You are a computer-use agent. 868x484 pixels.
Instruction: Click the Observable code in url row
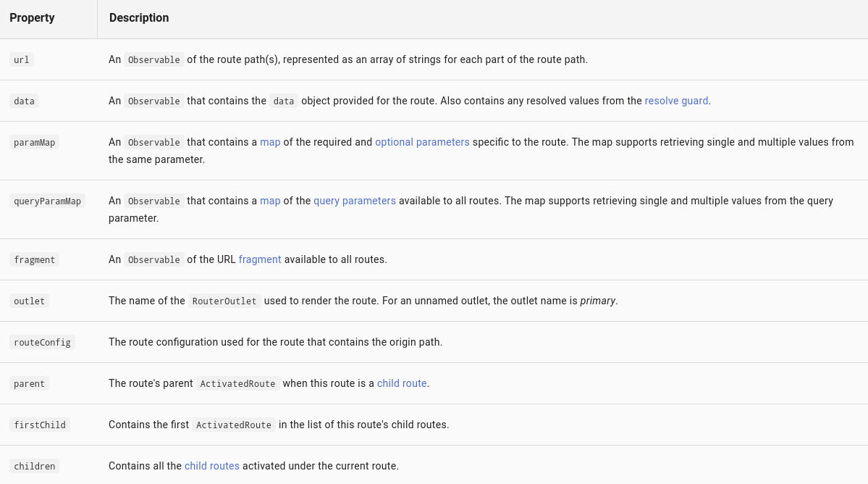point(154,60)
